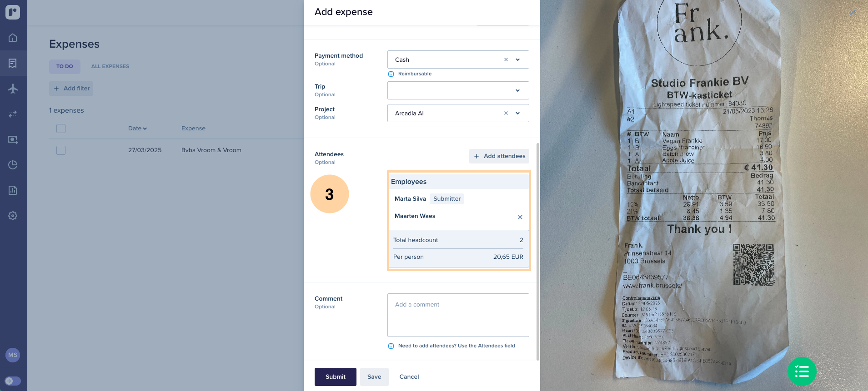868x391 pixels.
Task: Go to Travel airplane icon
Action: (13, 89)
